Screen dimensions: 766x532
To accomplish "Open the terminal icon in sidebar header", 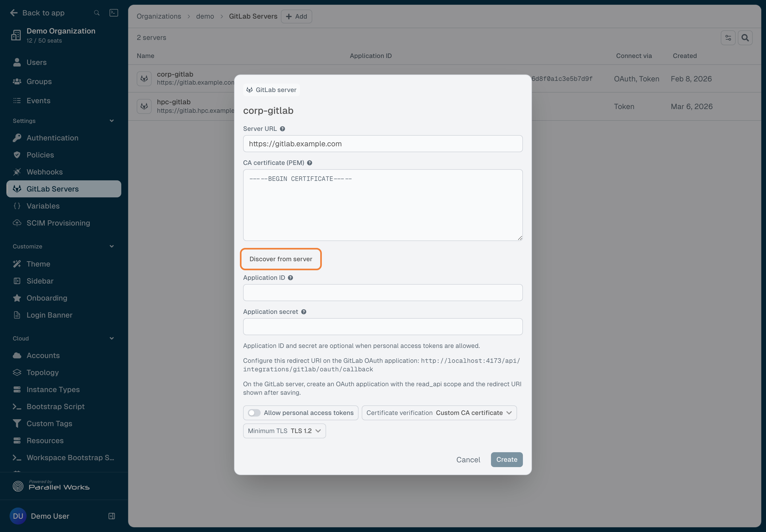I will click(x=114, y=13).
